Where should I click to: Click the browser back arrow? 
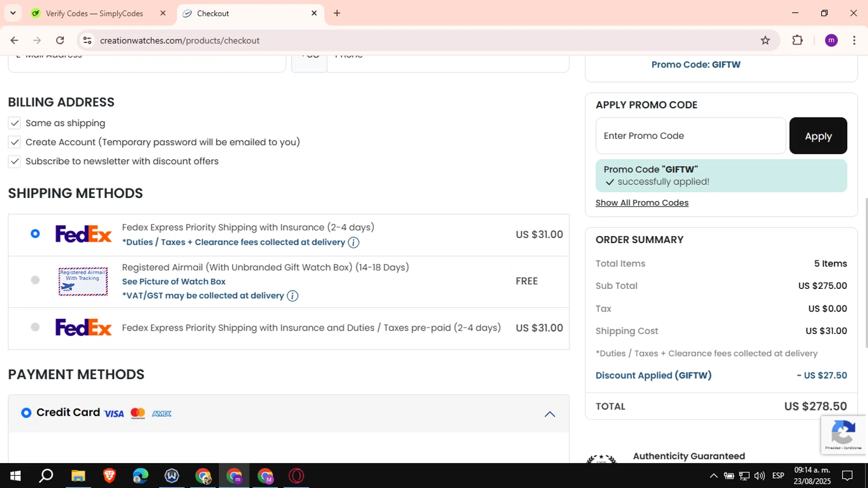(14, 41)
